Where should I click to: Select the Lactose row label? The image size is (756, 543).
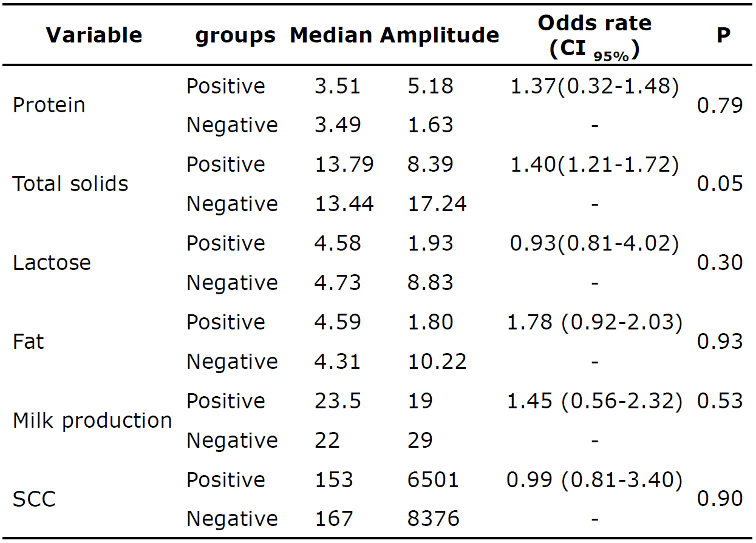pos(52,263)
